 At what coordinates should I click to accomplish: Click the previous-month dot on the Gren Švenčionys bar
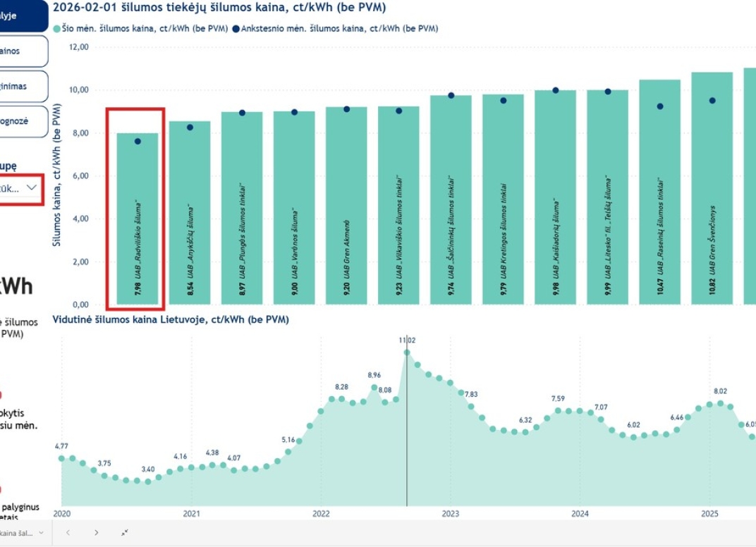pyautogui.click(x=712, y=101)
